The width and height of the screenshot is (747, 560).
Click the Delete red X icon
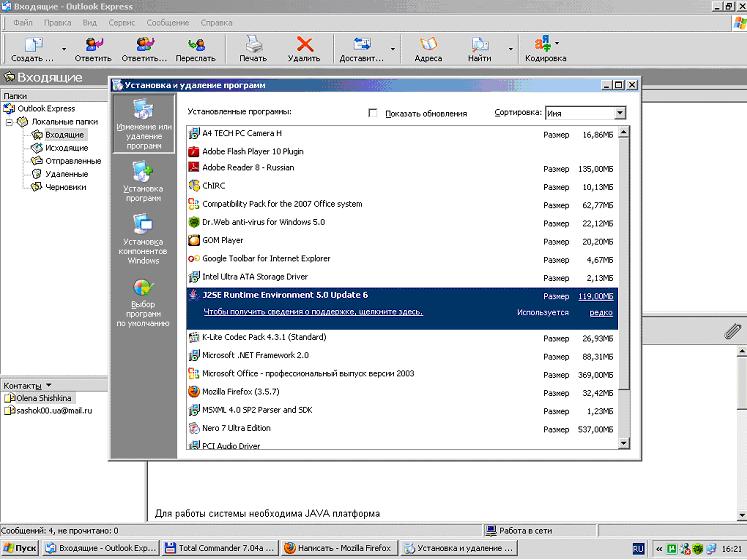tap(304, 45)
